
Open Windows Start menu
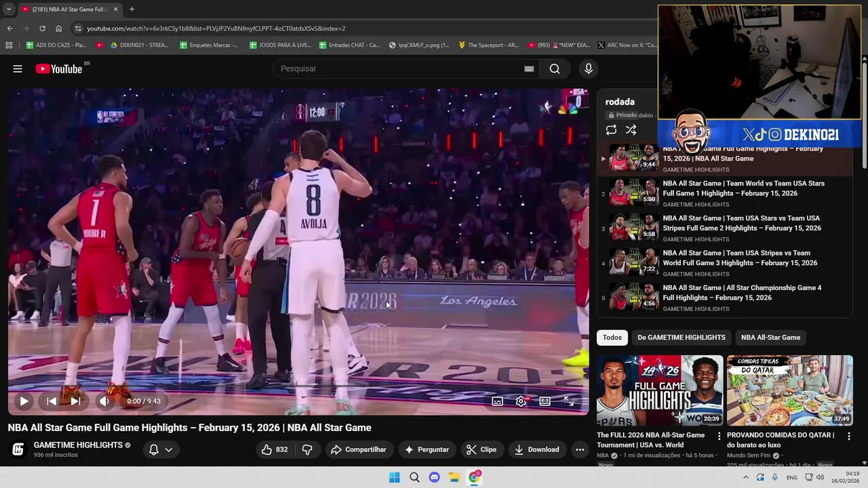(394, 477)
